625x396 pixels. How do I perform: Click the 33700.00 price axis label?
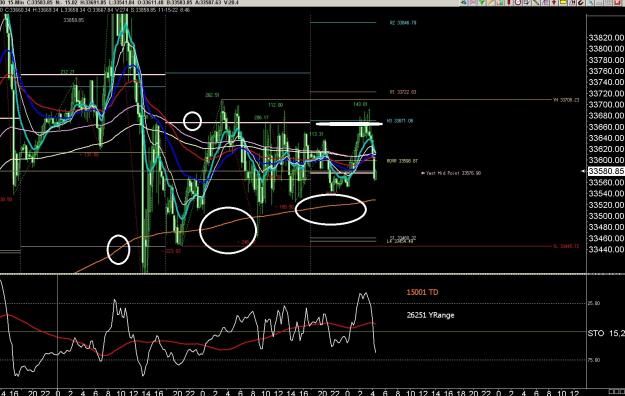(x=606, y=105)
